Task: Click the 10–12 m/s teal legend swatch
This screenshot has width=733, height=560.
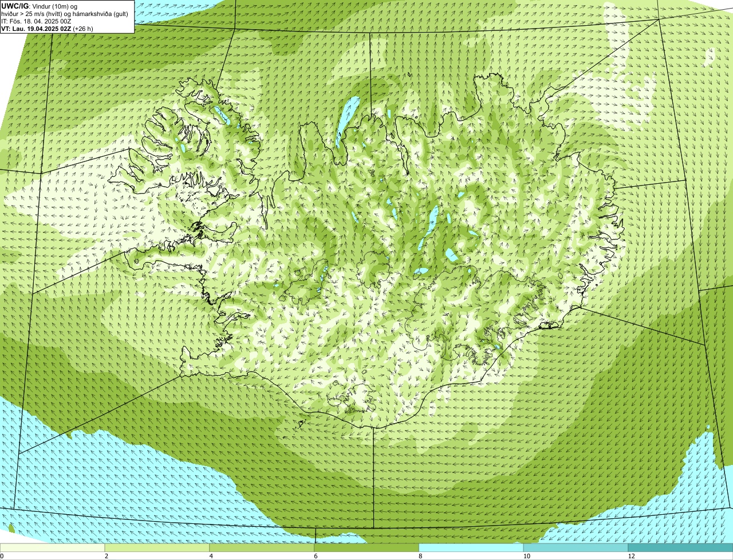Action: (x=576, y=548)
